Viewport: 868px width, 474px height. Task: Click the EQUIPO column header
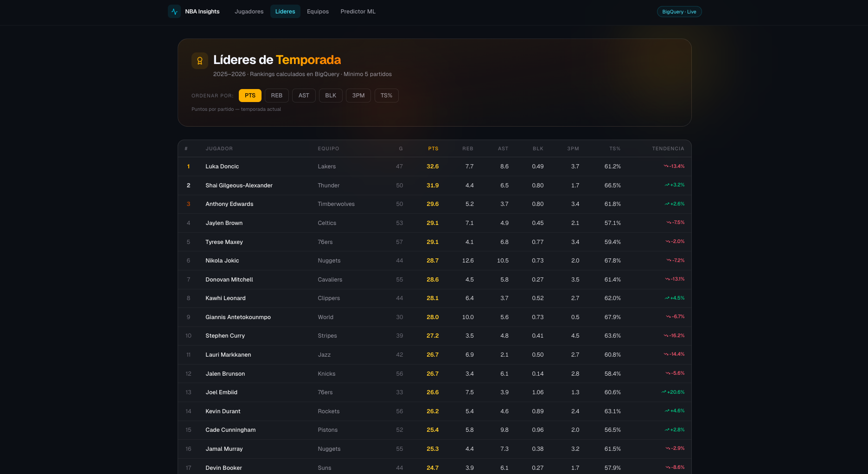(328, 149)
